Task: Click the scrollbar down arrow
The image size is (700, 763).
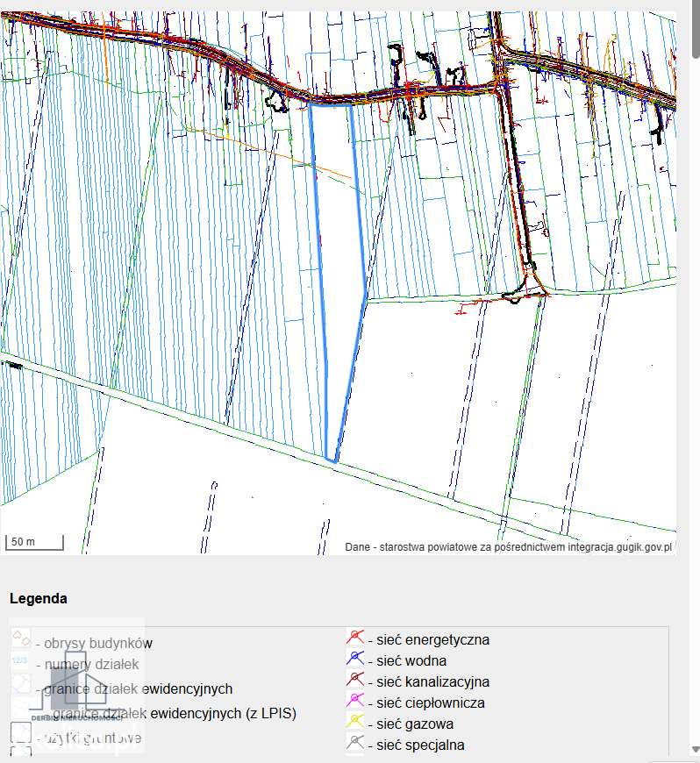Action: click(695, 749)
